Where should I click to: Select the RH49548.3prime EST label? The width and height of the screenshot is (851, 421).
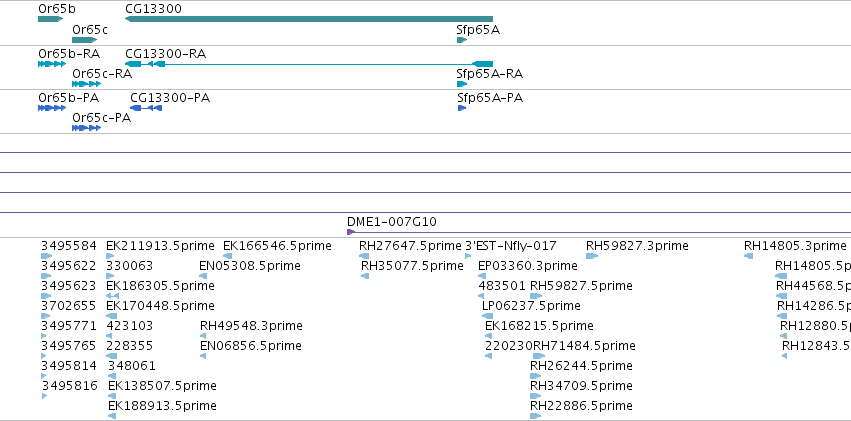point(251,326)
